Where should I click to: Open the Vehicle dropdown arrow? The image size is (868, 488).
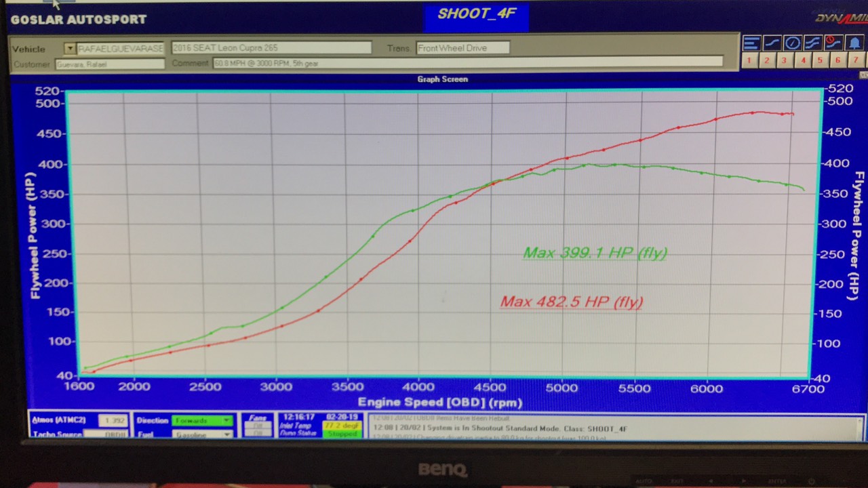[70, 48]
